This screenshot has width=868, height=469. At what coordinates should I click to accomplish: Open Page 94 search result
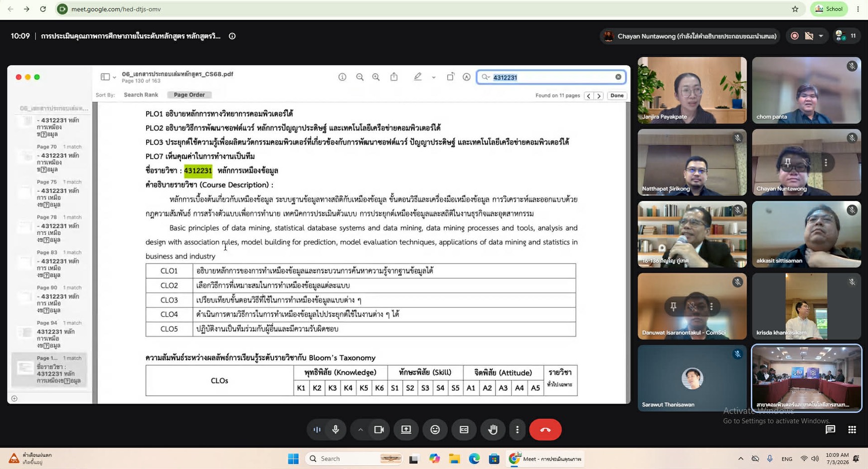point(49,335)
